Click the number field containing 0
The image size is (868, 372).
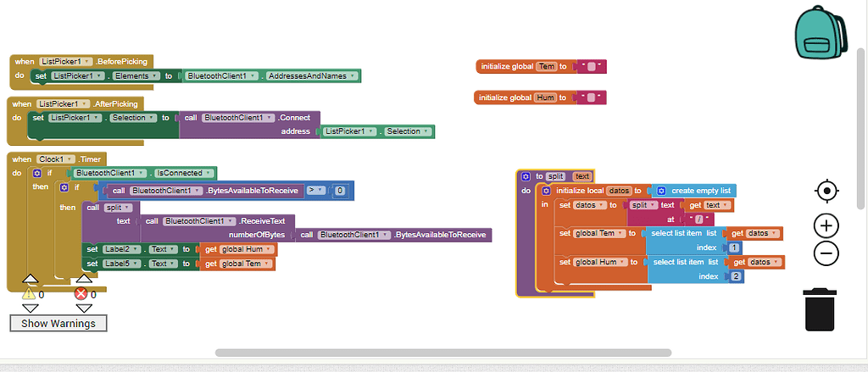pyautogui.click(x=339, y=192)
